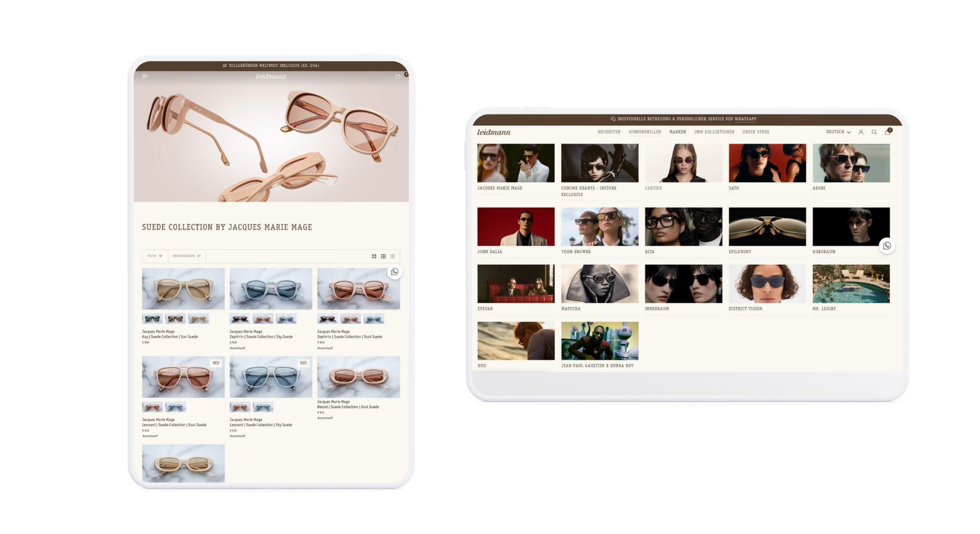Click leidmann logo on left tablet
The height and width of the screenshot is (534, 980).
click(271, 76)
